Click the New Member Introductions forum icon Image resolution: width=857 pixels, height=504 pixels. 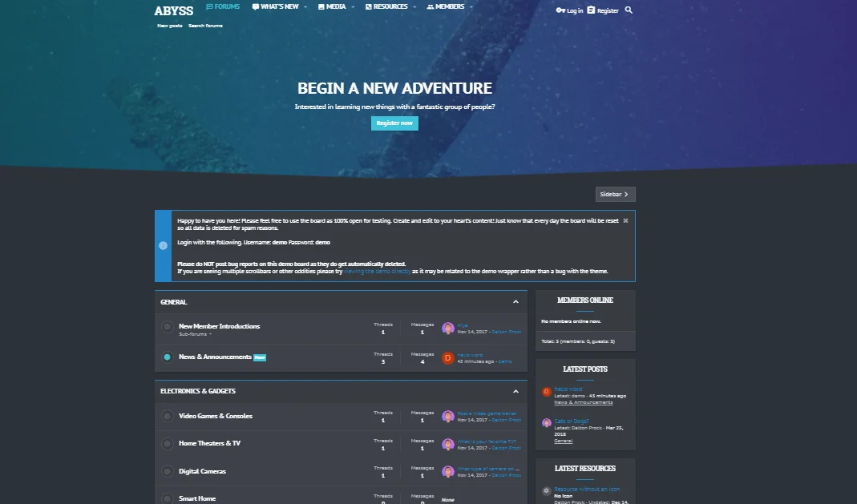pyautogui.click(x=167, y=327)
